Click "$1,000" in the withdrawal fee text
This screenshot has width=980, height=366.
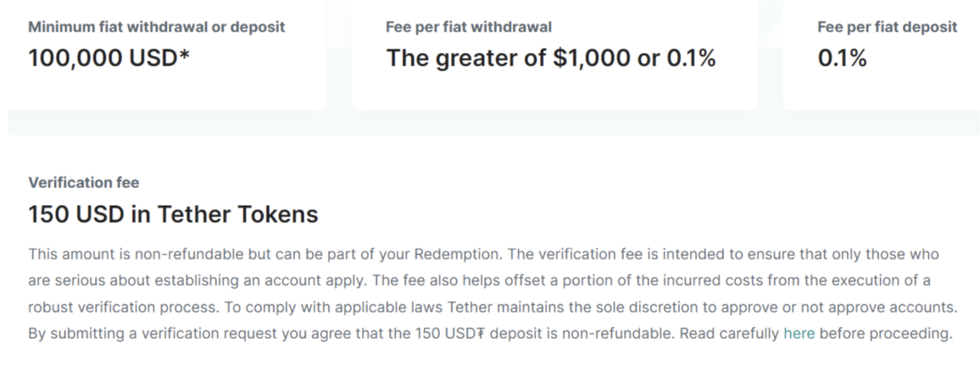coord(591,58)
